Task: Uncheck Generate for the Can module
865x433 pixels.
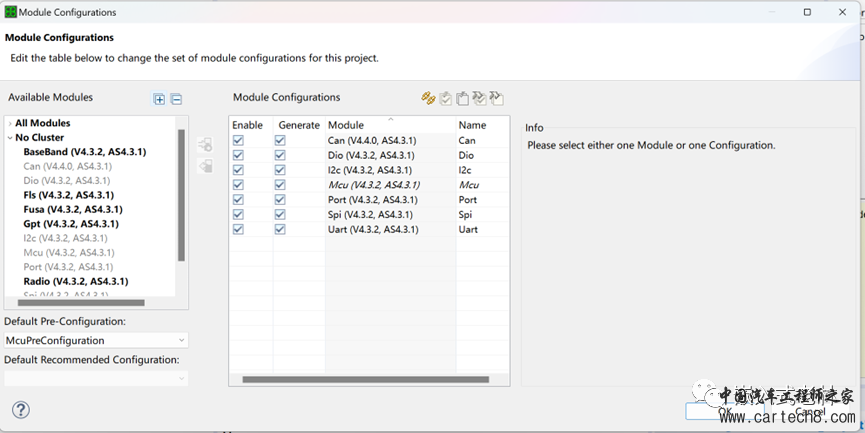Action: 280,141
